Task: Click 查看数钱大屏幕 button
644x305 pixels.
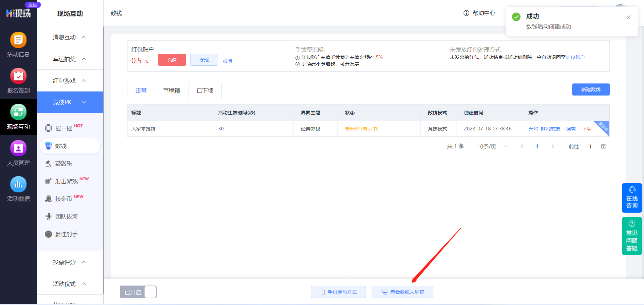Action: tap(402, 292)
